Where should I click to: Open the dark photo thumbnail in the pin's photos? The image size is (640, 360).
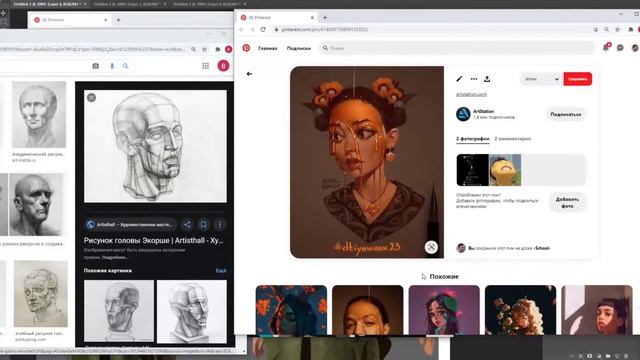[472, 170]
